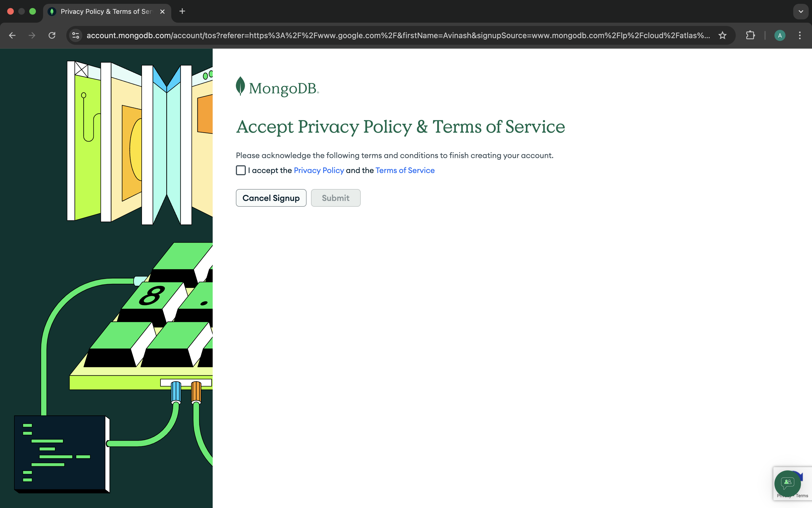Open the Privacy Policy link
This screenshot has height=508, width=812.
pos(318,170)
